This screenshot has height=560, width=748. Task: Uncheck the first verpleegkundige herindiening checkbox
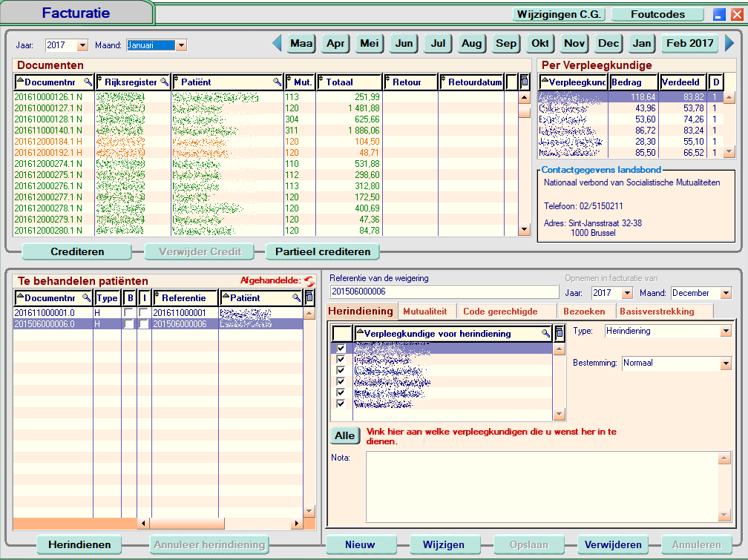341,348
